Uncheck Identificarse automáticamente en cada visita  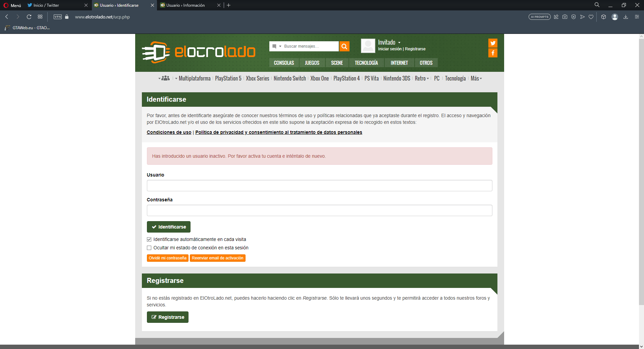[149, 240]
